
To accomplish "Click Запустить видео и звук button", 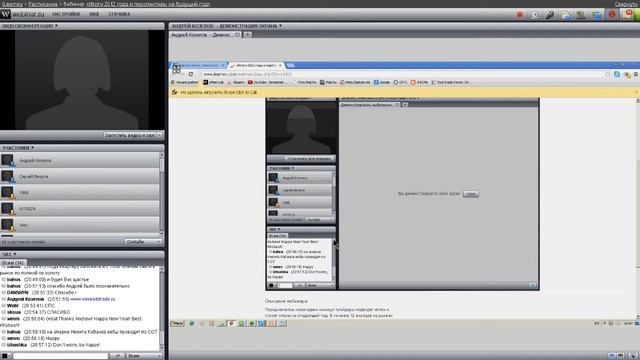I will pos(129,135).
